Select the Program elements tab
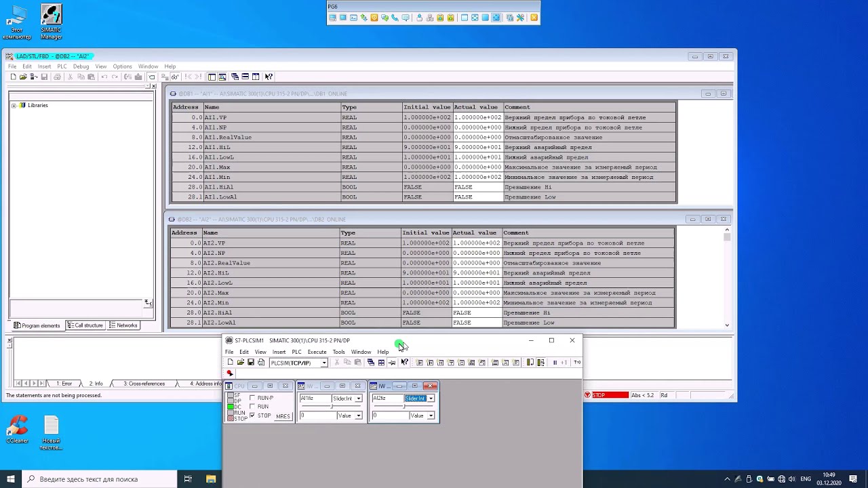The height and width of the screenshot is (488, 868). tap(37, 325)
